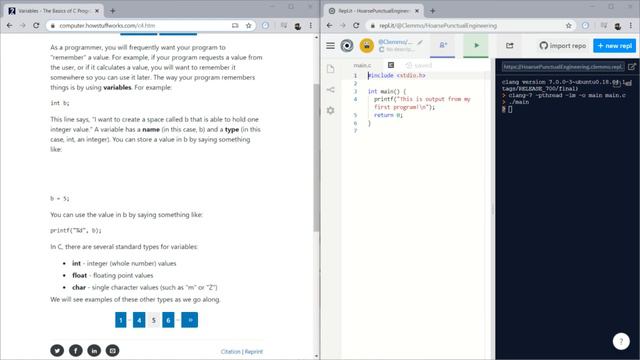Go back in Repl.it browser window
The height and width of the screenshot is (360, 640).
tap(329, 25)
